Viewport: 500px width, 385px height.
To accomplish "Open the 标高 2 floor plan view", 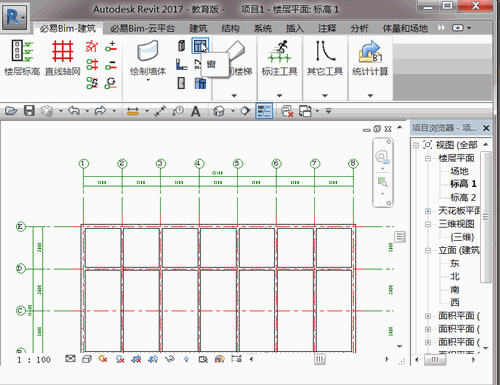I will 463,197.
